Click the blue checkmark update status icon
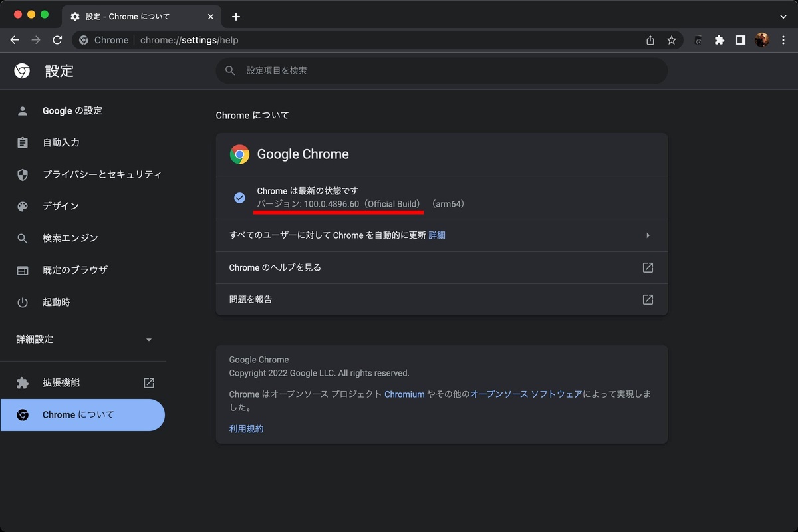798x532 pixels. tap(240, 198)
